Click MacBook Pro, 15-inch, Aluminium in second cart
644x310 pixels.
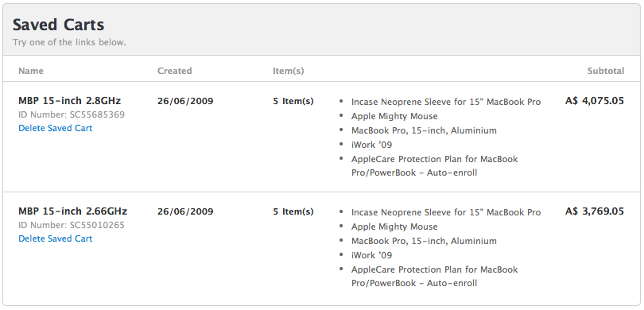click(x=424, y=241)
